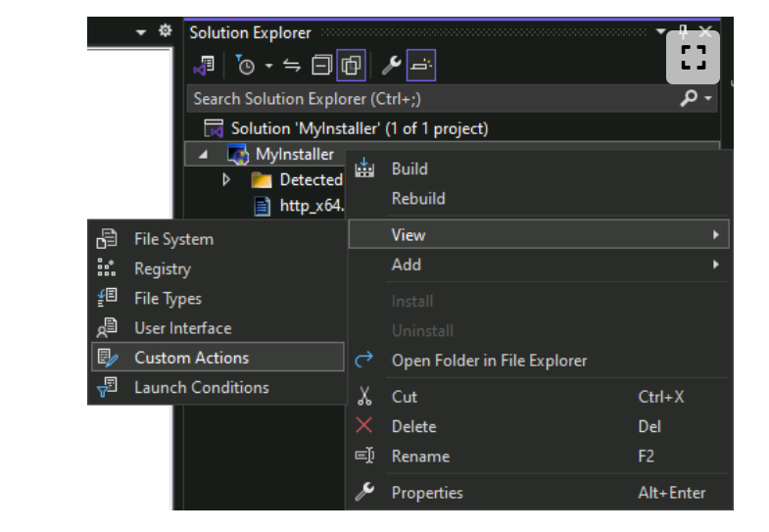Click the Registry icon
The width and height of the screenshot is (769, 532).
[x=107, y=267]
